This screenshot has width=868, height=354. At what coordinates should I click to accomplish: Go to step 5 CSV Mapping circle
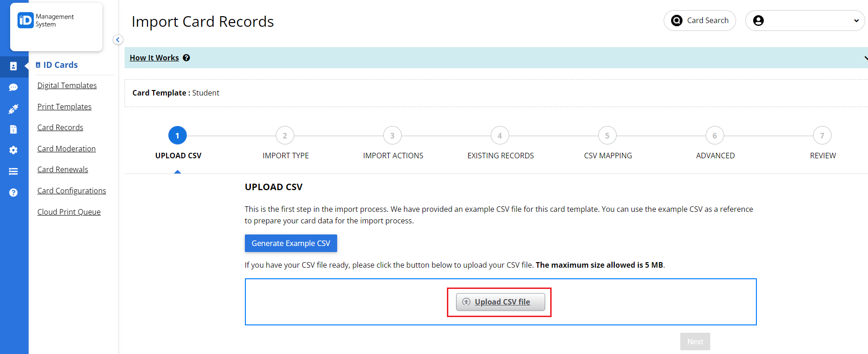[x=607, y=136]
